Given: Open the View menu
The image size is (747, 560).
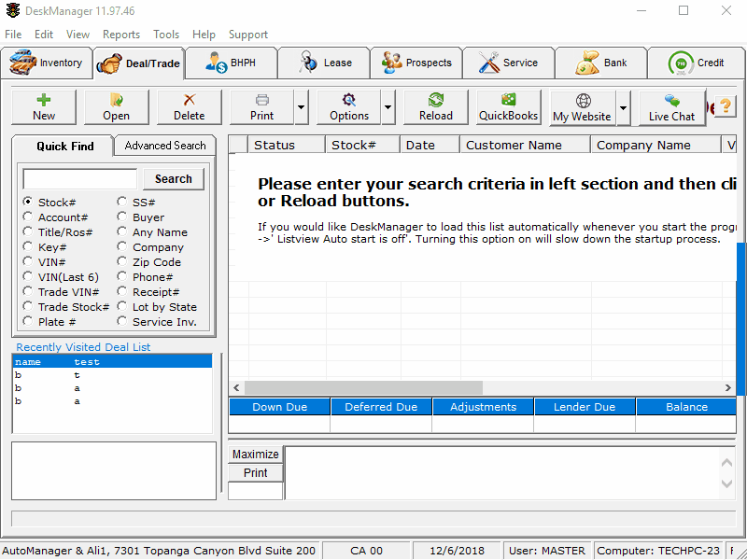Looking at the screenshot, I should click(x=78, y=35).
